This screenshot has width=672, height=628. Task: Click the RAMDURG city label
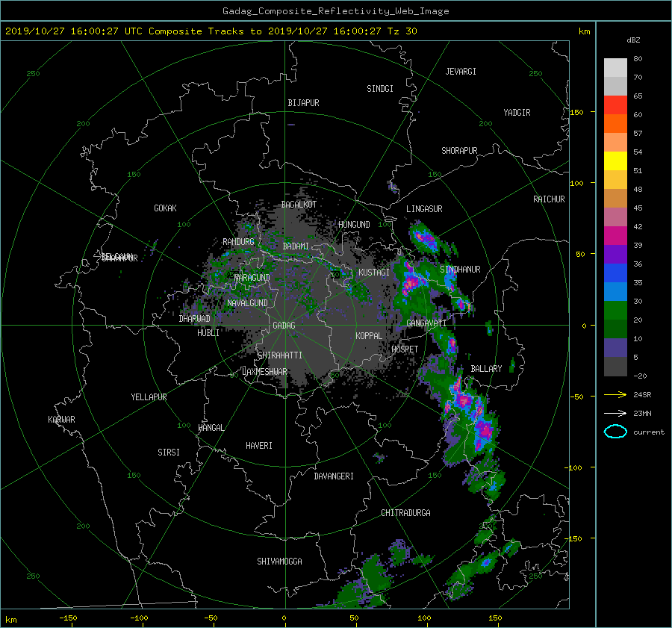(x=238, y=242)
